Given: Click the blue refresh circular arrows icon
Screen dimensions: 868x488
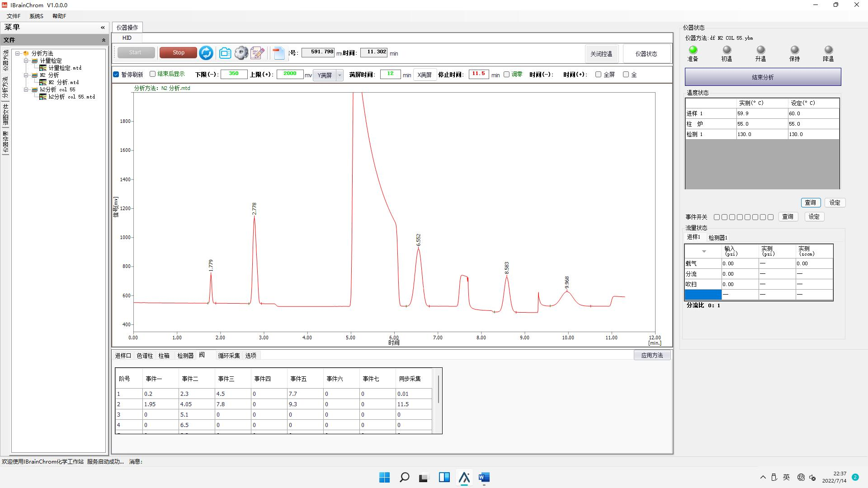Looking at the screenshot, I should click(x=206, y=53).
